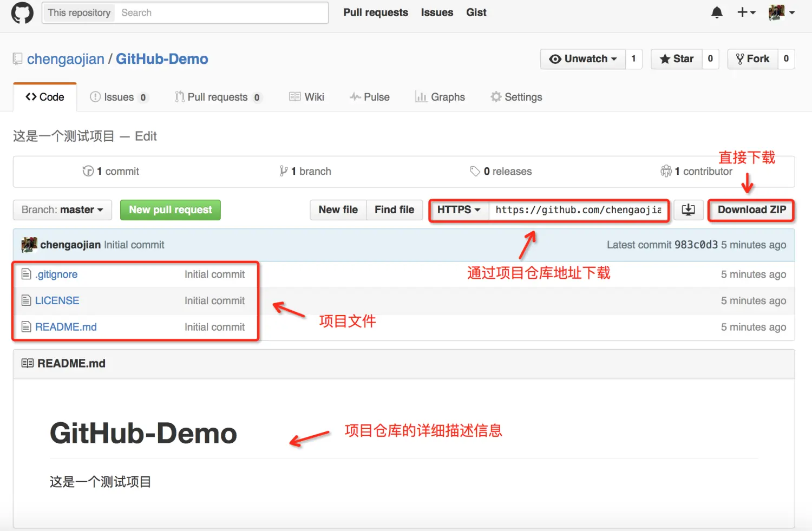Click the Settings gear icon
This screenshot has width=812, height=531.
[496, 97]
